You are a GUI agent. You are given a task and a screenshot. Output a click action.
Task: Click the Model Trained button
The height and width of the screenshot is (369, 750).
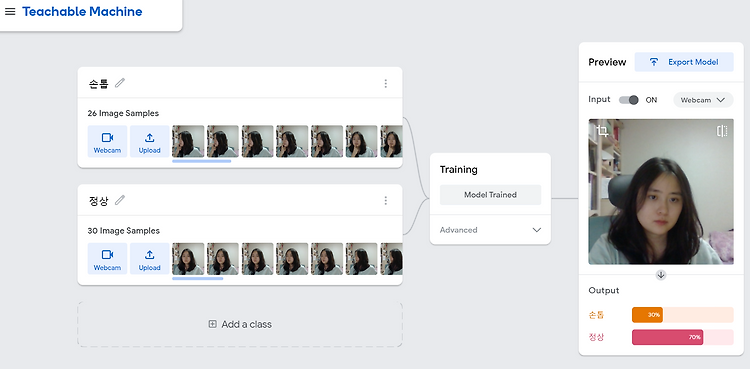(x=490, y=195)
